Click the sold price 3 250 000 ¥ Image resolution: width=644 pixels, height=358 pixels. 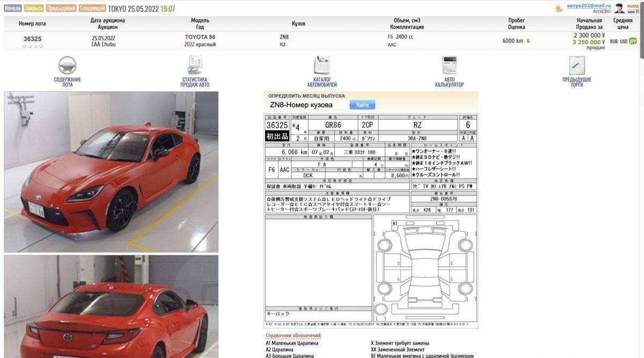tap(589, 42)
